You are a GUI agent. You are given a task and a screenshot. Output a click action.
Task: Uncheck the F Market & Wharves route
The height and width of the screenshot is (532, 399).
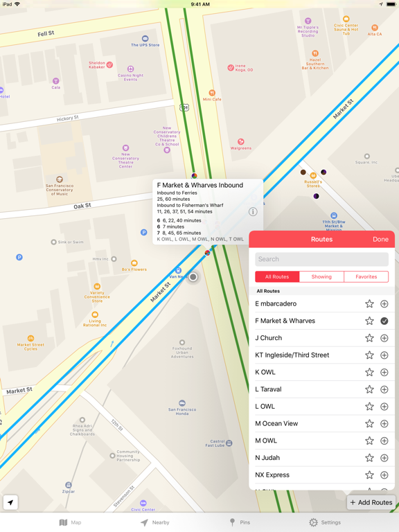click(384, 321)
